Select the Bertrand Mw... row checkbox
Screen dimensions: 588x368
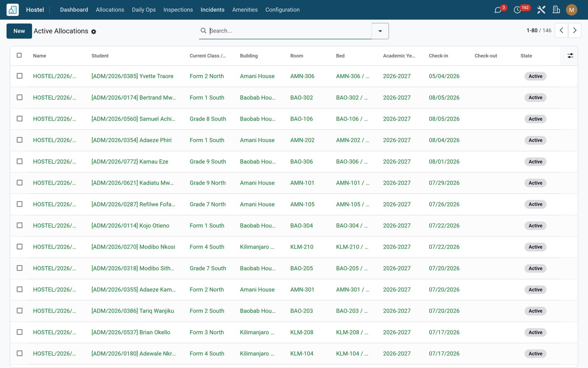click(x=19, y=97)
